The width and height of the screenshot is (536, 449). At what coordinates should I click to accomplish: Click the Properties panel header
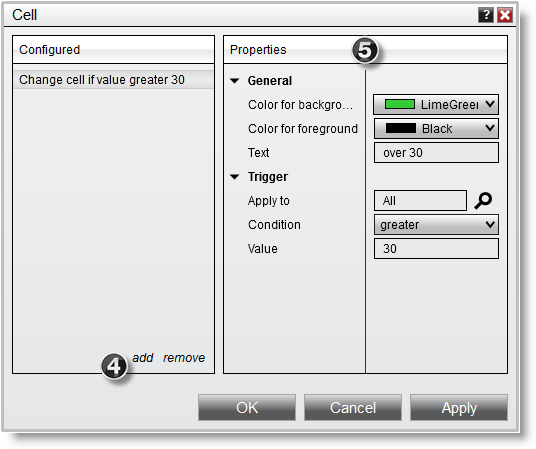click(365, 50)
